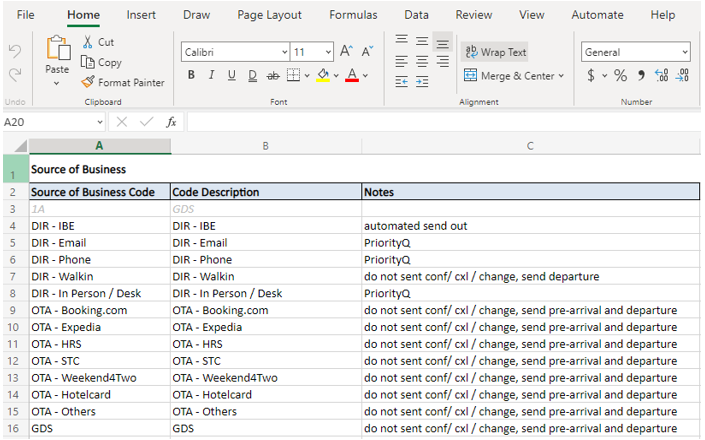The height and width of the screenshot is (440, 705).
Task: Click cell 'OTA - Weekend4Two' in column A
Action: 100,378
